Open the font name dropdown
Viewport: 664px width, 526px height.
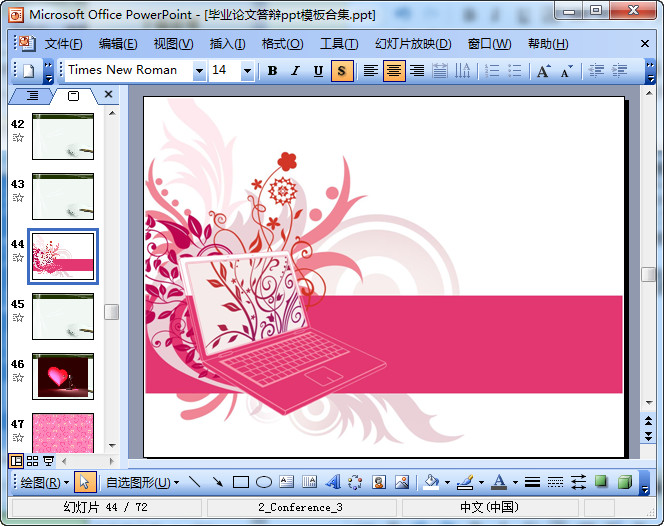(x=199, y=71)
